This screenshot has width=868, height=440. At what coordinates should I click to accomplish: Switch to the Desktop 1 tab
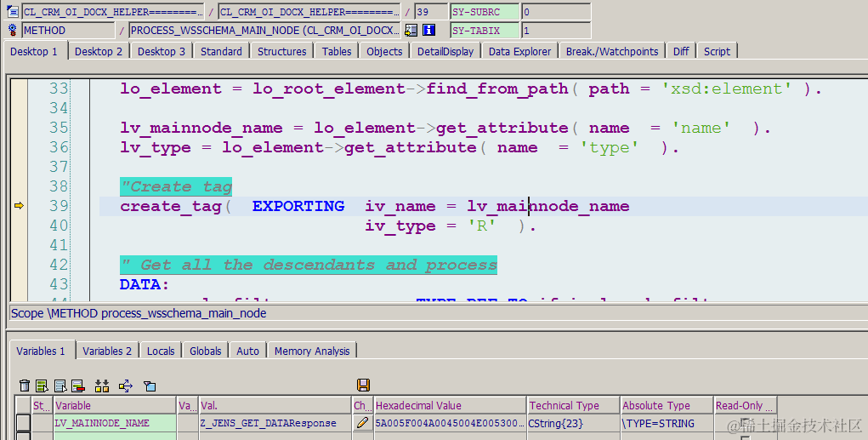click(x=34, y=52)
